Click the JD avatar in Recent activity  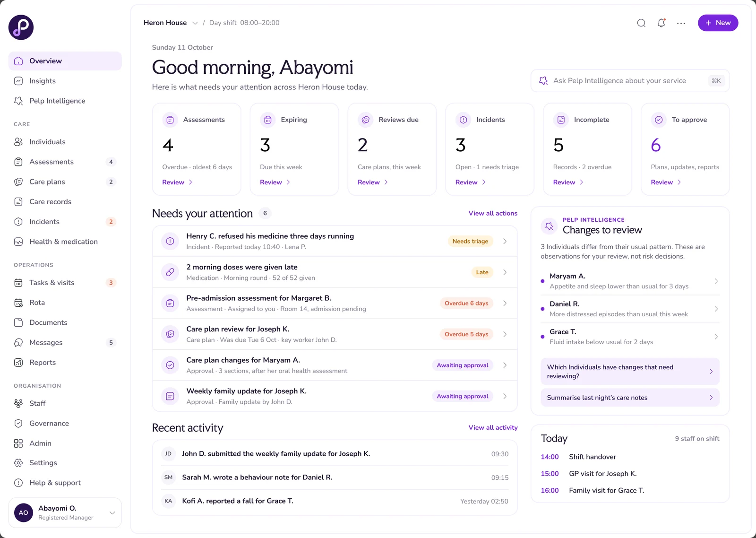pyautogui.click(x=168, y=454)
